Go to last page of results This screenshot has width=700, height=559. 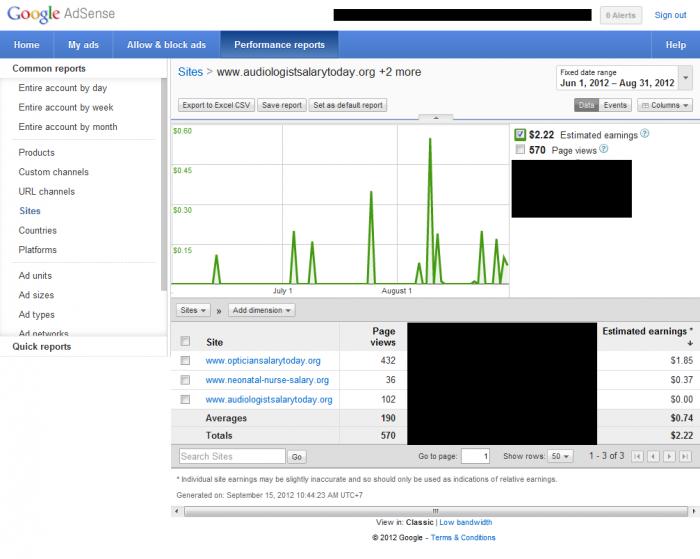pos(685,456)
